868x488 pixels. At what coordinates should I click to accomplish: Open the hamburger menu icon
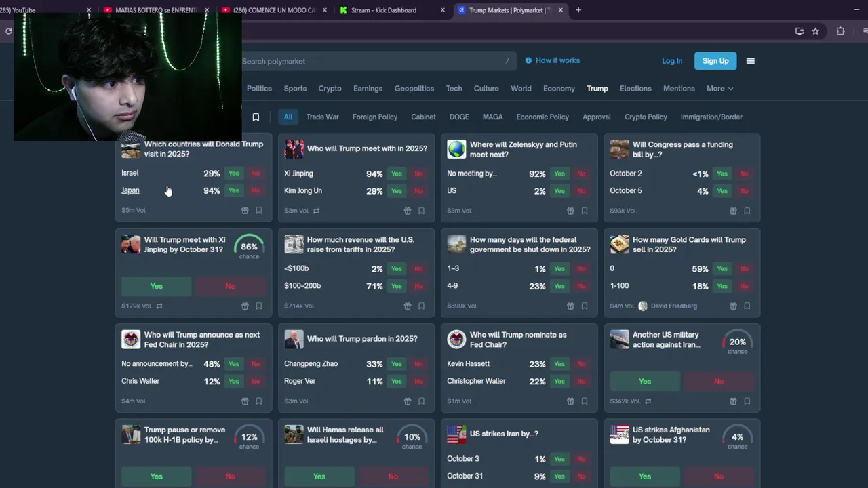click(x=750, y=61)
